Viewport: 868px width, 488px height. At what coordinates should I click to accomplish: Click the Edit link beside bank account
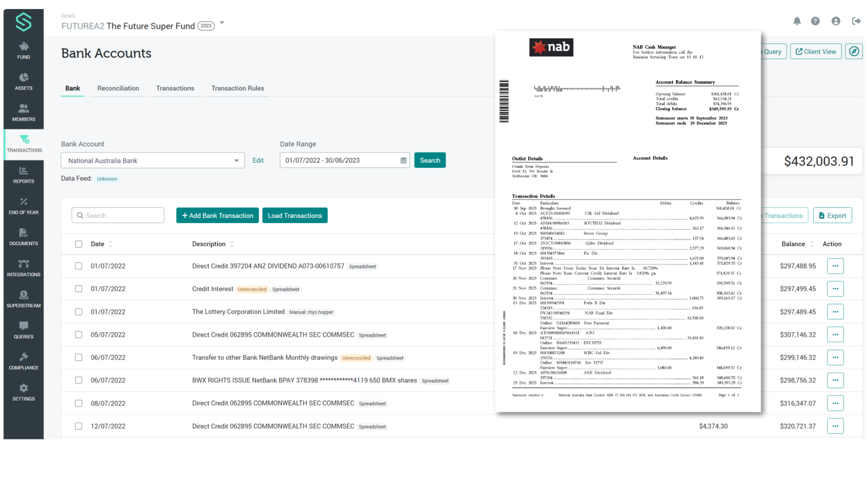pyautogui.click(x=258, y=160)
